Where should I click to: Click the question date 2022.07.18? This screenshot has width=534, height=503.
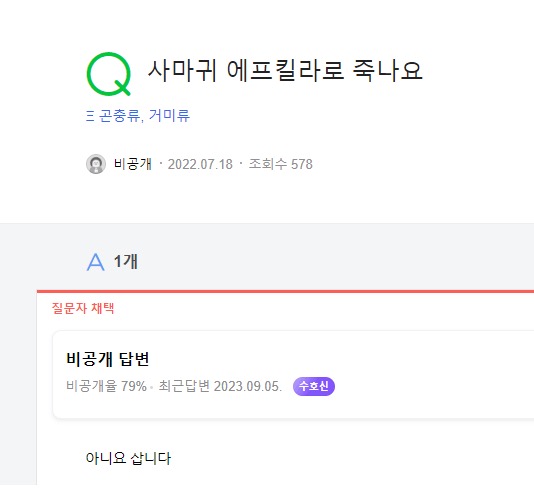coord(200,164)
